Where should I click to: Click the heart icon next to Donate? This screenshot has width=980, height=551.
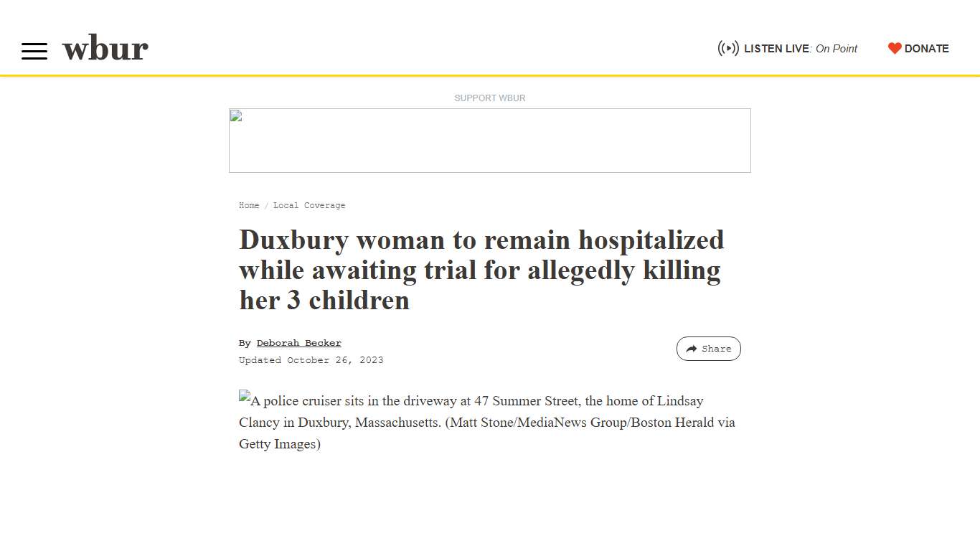click(895, 48)
